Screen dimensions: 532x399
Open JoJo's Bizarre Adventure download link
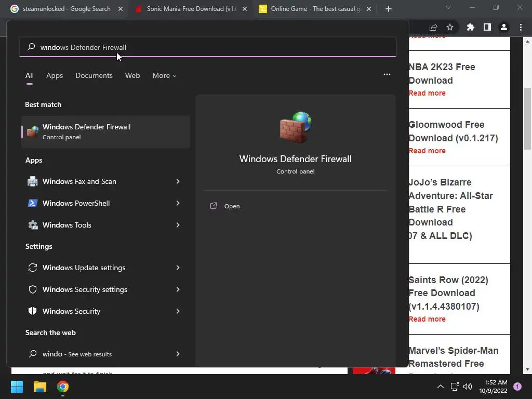click(x=450, y=209)
